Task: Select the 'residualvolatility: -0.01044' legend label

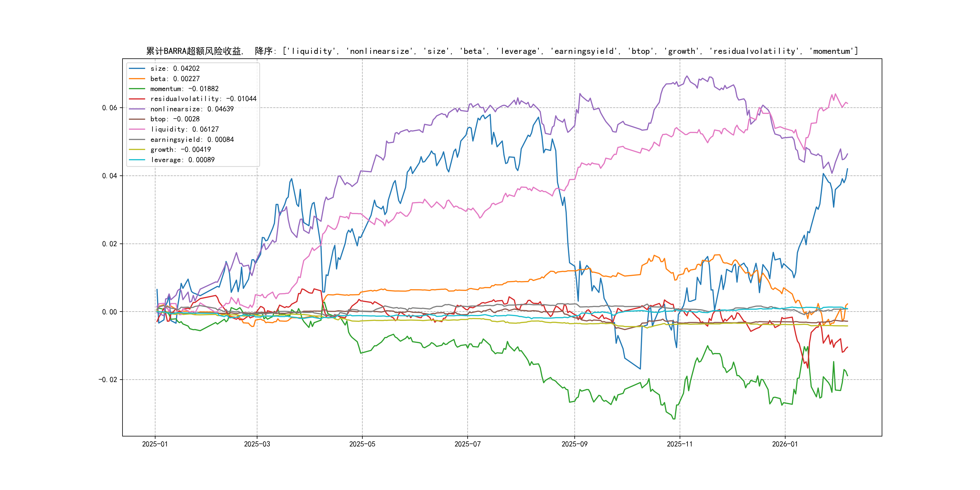Action: point(203,99)
